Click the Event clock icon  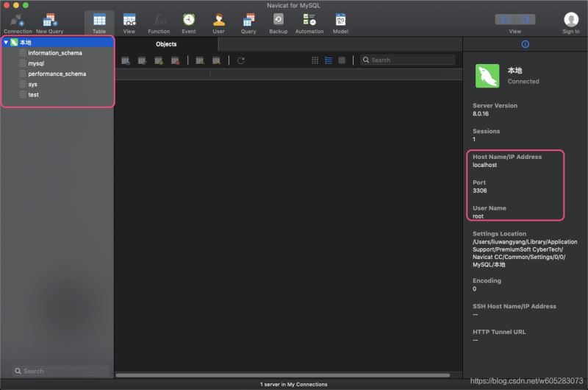click(x=189, y=21)
